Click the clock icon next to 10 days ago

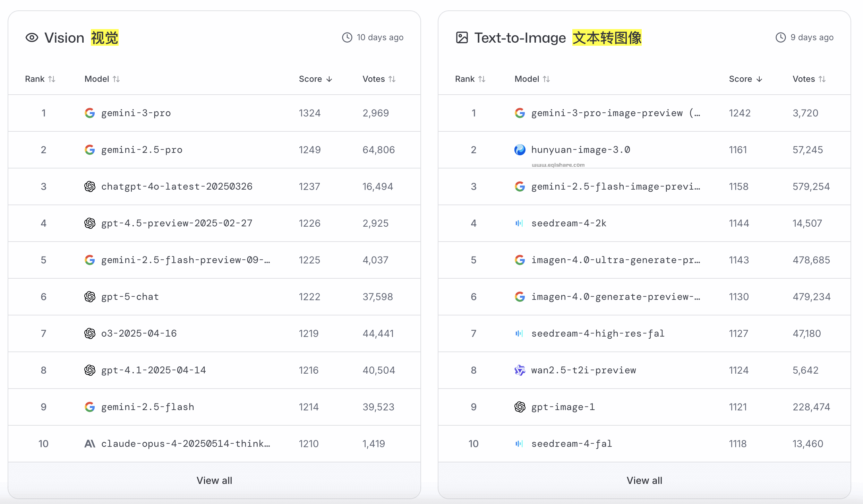point(347,37)
